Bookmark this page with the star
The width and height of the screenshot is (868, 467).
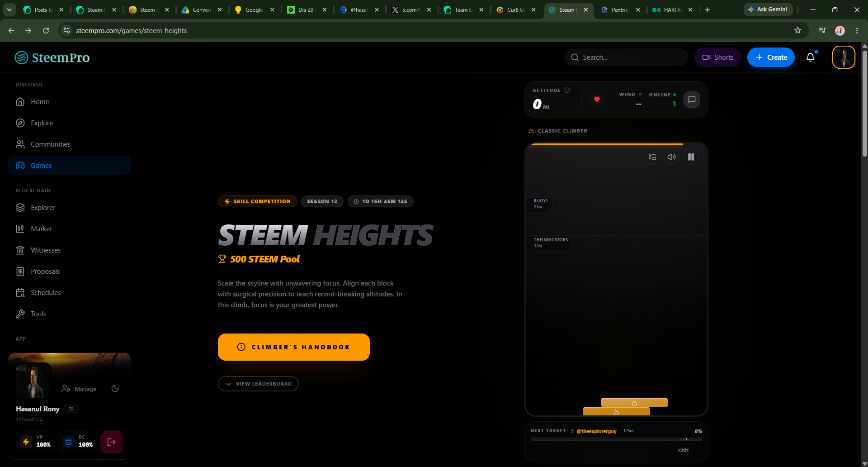tap(797, 30)
